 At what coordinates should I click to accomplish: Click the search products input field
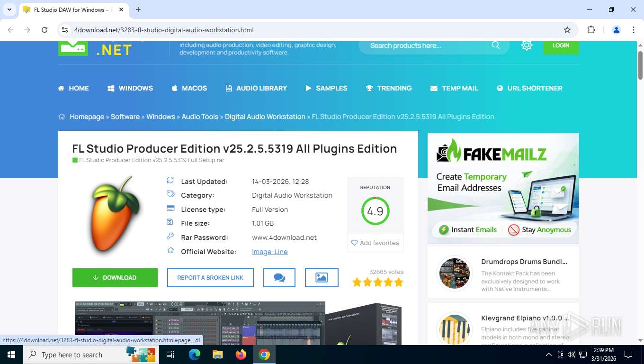(429, 45)
